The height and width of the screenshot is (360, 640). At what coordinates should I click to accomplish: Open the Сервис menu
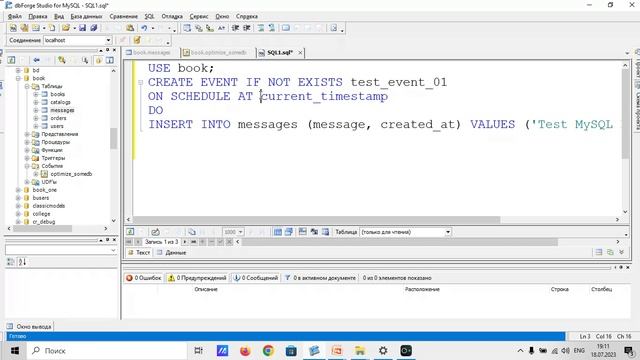click(199, 16)
